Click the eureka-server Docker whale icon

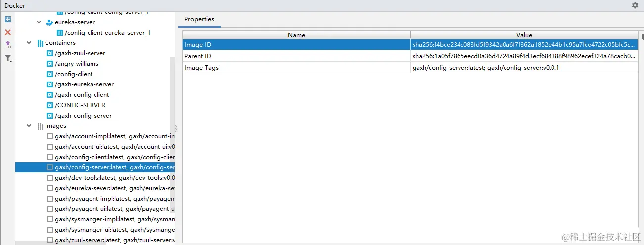49,22
